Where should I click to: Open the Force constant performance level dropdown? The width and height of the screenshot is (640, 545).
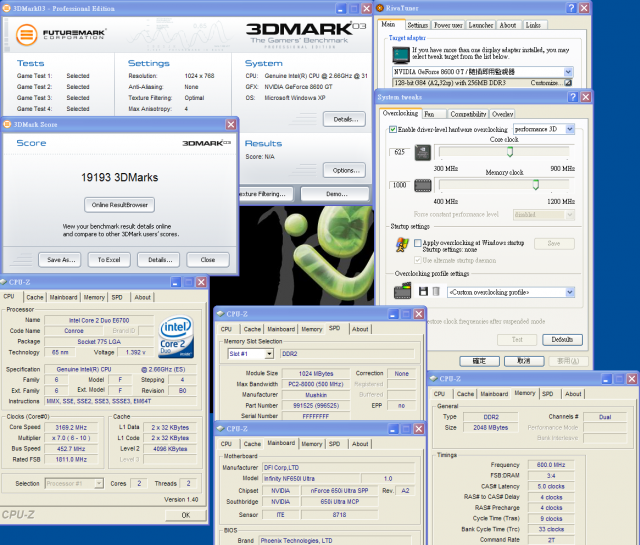pyautogui.click(x=570, y=214)
